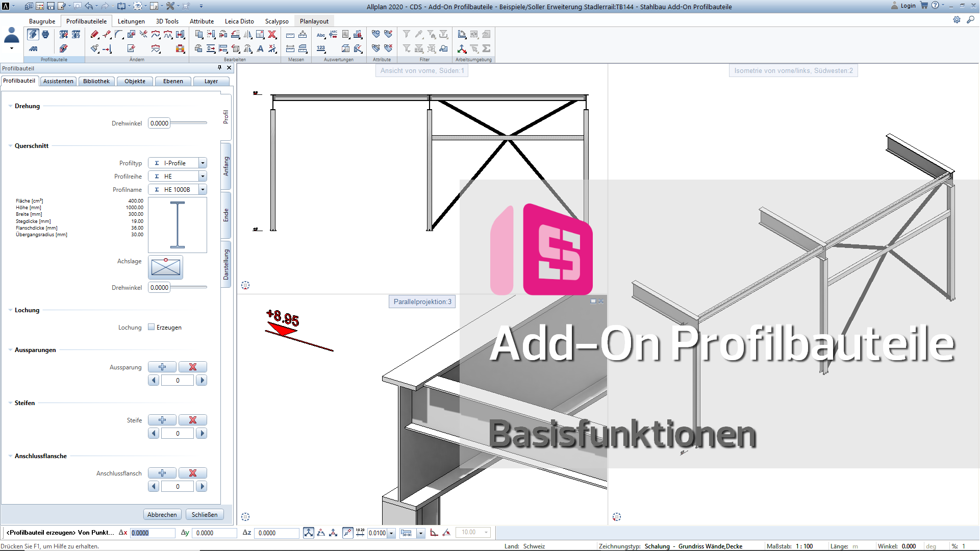Viewport: 980px width, 551px height.
Task: Open the 3D Tools ribbon tab
Action: pos(167,21)
